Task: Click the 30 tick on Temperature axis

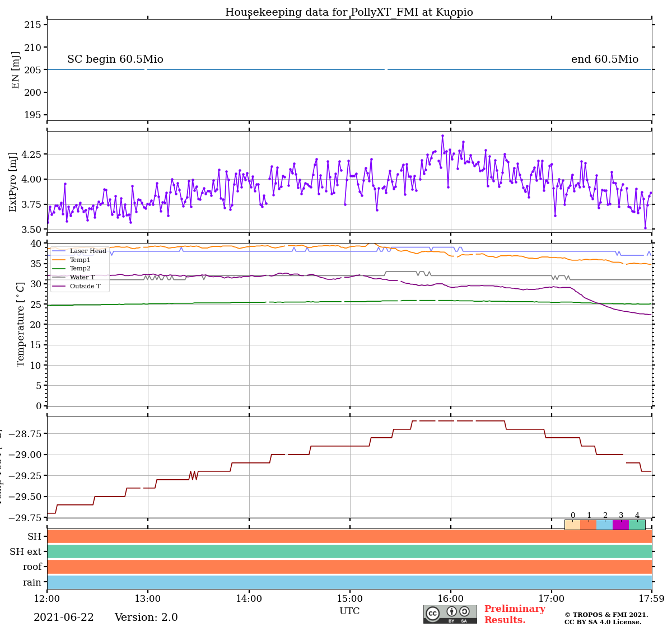Action: coord(36,284)
